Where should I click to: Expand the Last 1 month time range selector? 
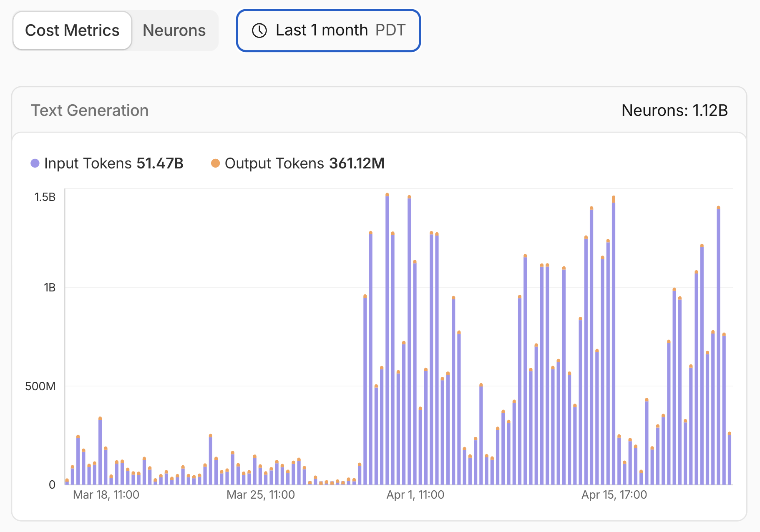[x=328, y=30]
